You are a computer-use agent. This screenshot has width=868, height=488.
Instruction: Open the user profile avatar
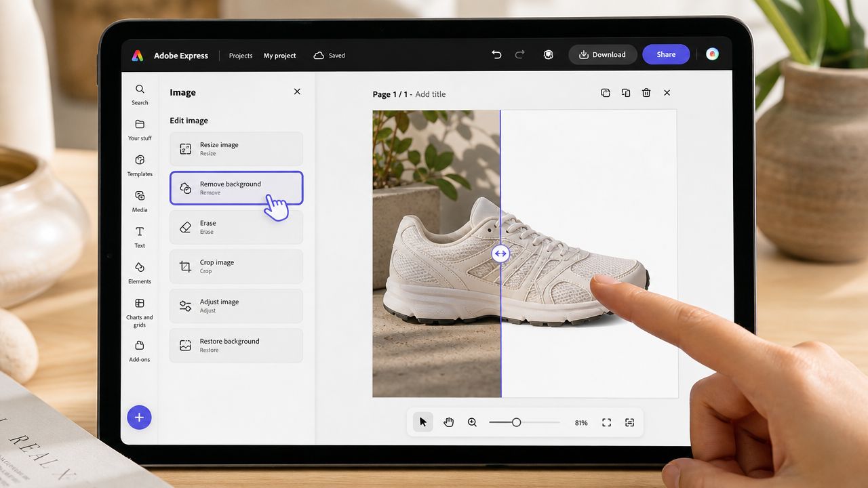(712, 54)
